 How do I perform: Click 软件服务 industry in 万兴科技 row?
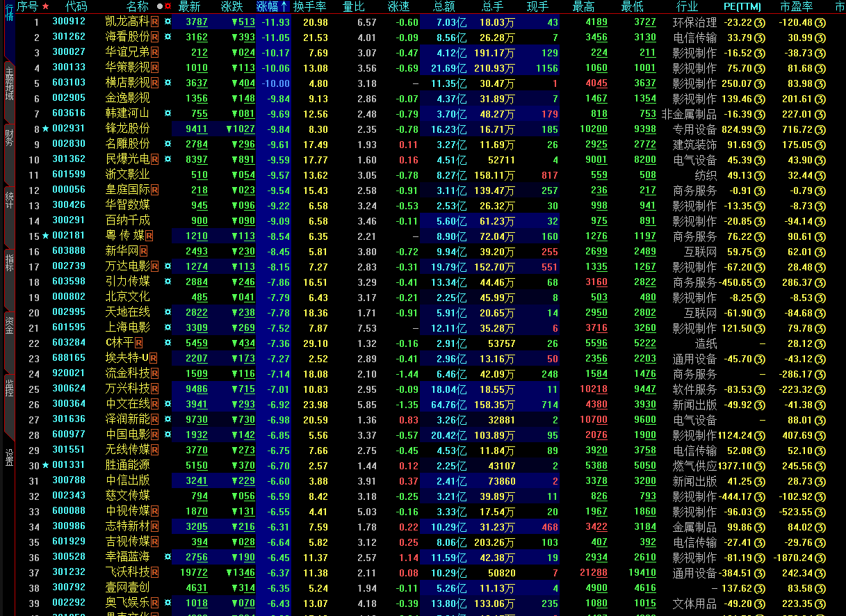click(694, 389)
